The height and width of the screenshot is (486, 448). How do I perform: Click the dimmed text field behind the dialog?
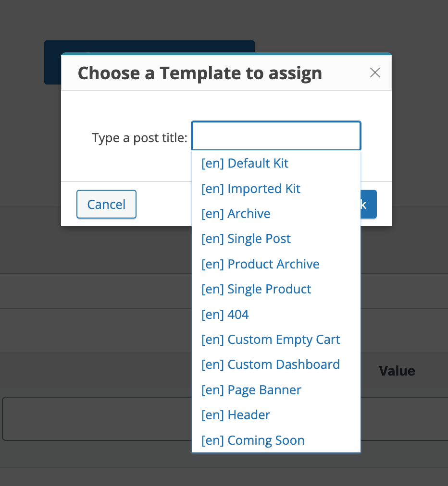(97, 419)
